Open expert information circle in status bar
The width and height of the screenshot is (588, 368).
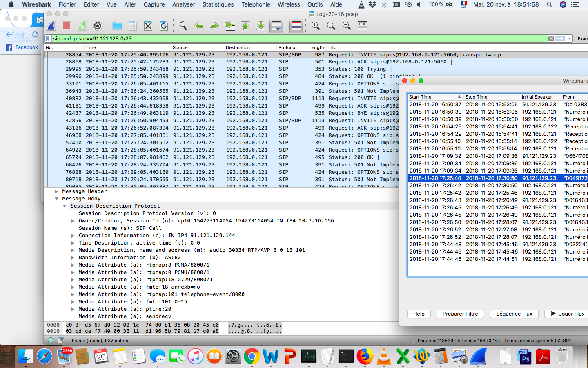pyautogui.click(x=51, y=340)
